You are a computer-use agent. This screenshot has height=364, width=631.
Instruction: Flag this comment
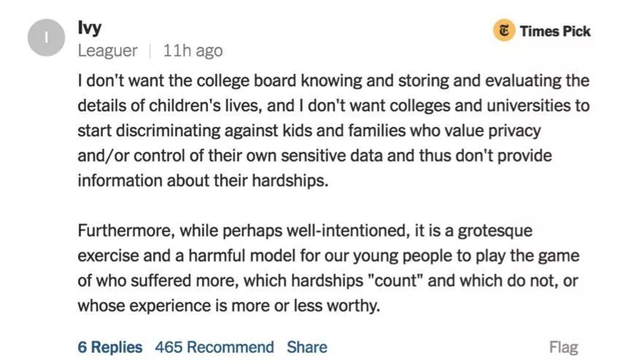pos(563,347)
